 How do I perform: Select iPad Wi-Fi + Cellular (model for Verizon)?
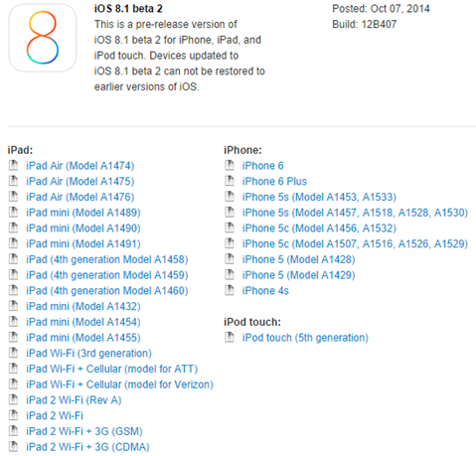[x=119, y=384]
